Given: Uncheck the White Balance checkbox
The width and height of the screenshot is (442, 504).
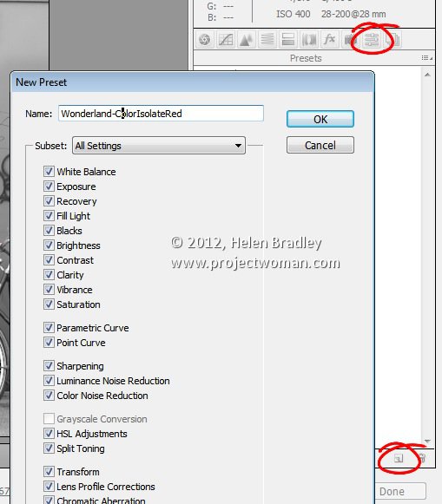Looking at the screenshot, I should [x=49, y=171].
